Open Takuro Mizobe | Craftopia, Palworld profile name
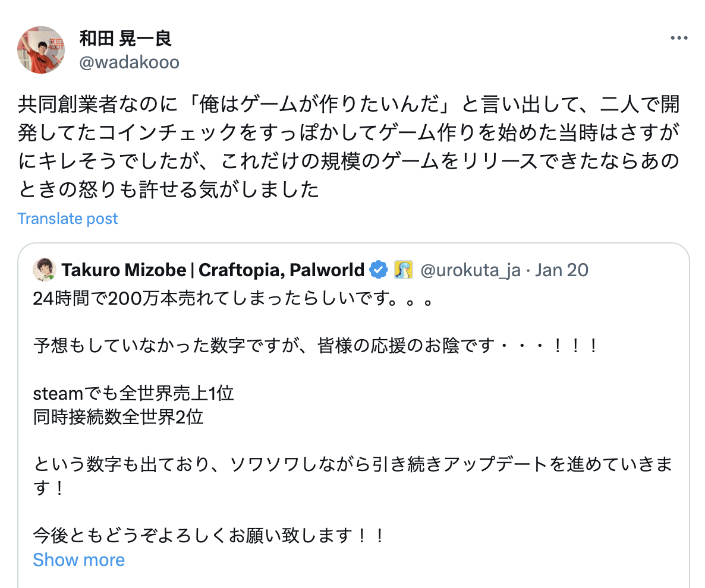The width and height of the screenshot is (705, 588). (213, 270)
